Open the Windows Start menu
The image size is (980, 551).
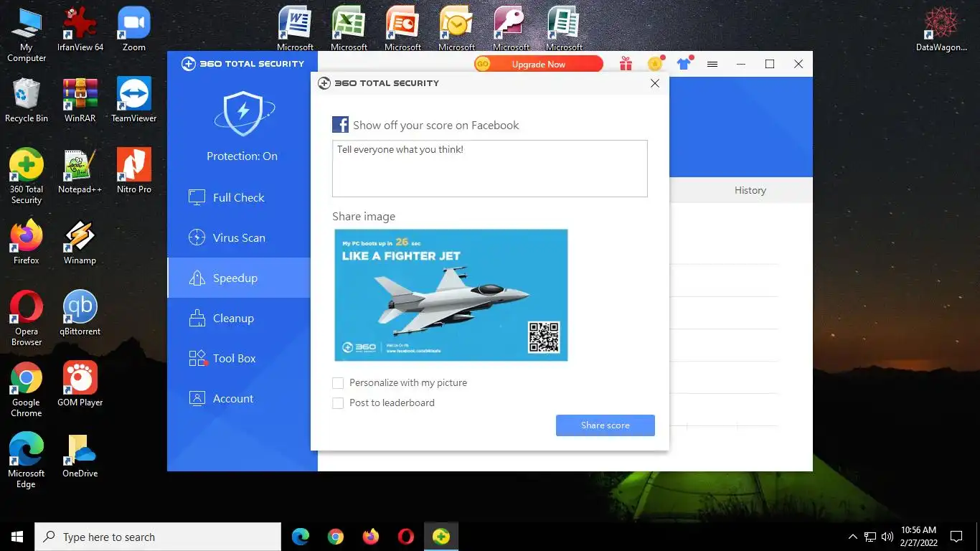pyautogui.click(x=17, y=537)
